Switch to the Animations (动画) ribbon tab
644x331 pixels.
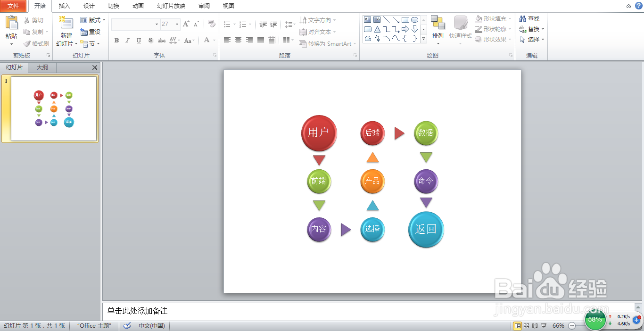(138, 6)
